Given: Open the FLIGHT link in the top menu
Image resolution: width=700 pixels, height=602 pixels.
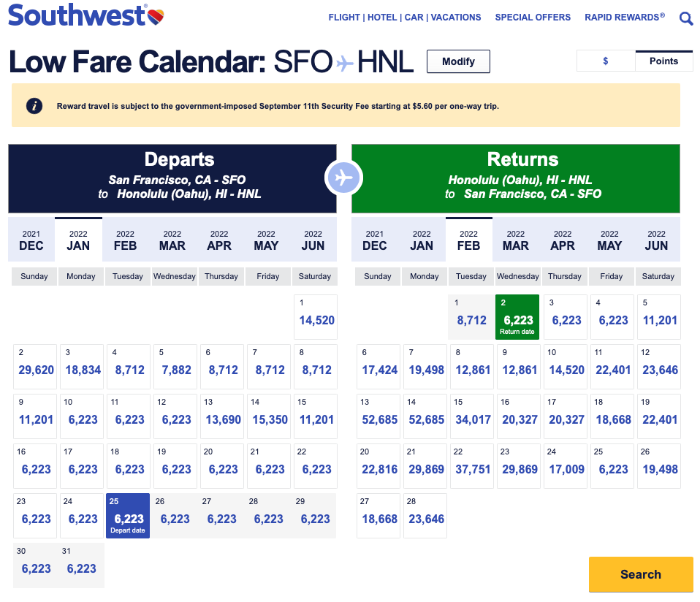Looking at the screenshot, I should pyautogui.click(x=344, y=18).
